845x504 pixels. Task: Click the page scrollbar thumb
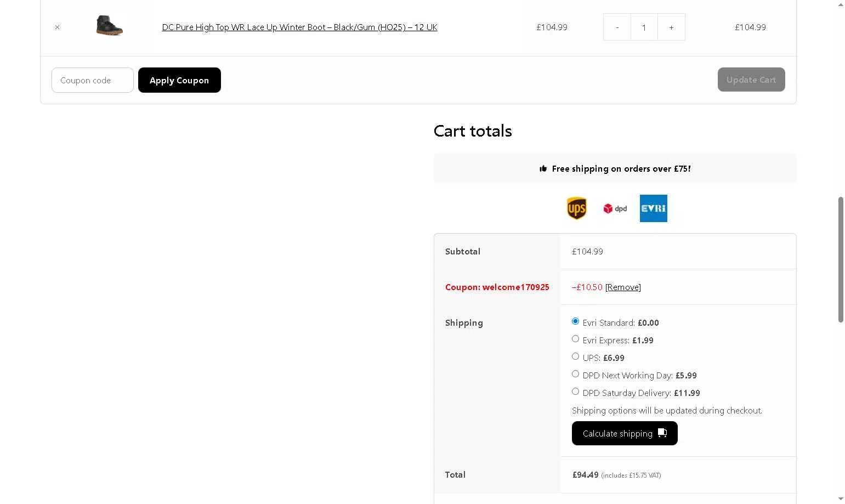click(841, 259)
